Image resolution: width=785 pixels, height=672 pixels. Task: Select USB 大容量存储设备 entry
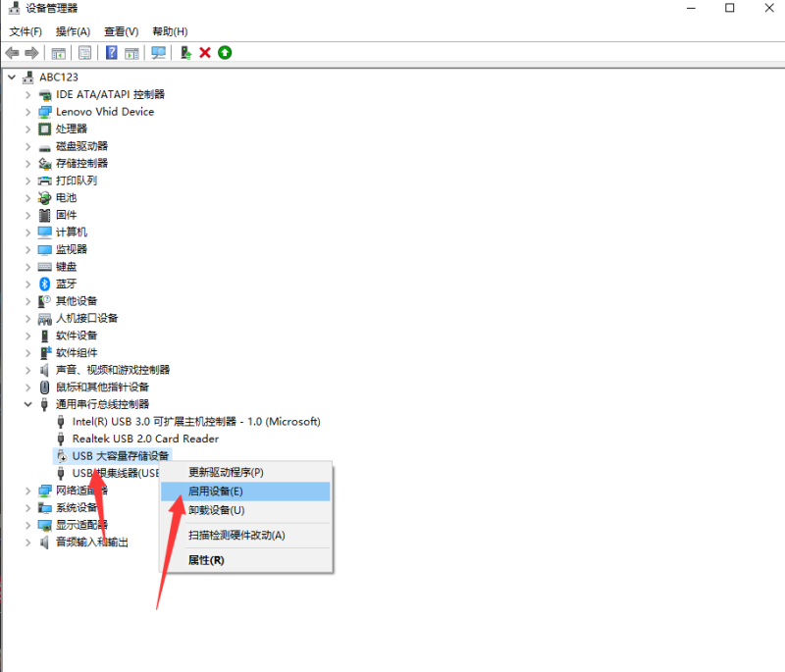[121, 456]
